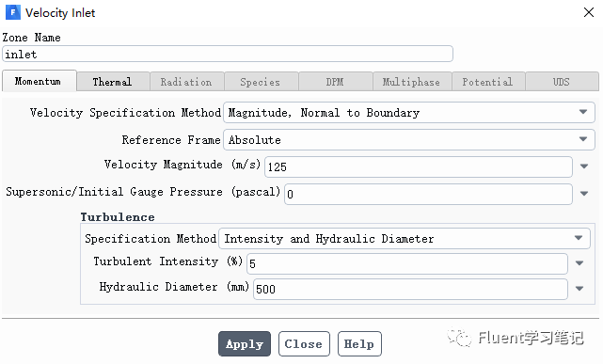This screenshot has height=364, width=603.
Task: Expand Velocity Specification Method dropdown
Action: [409, 113]
